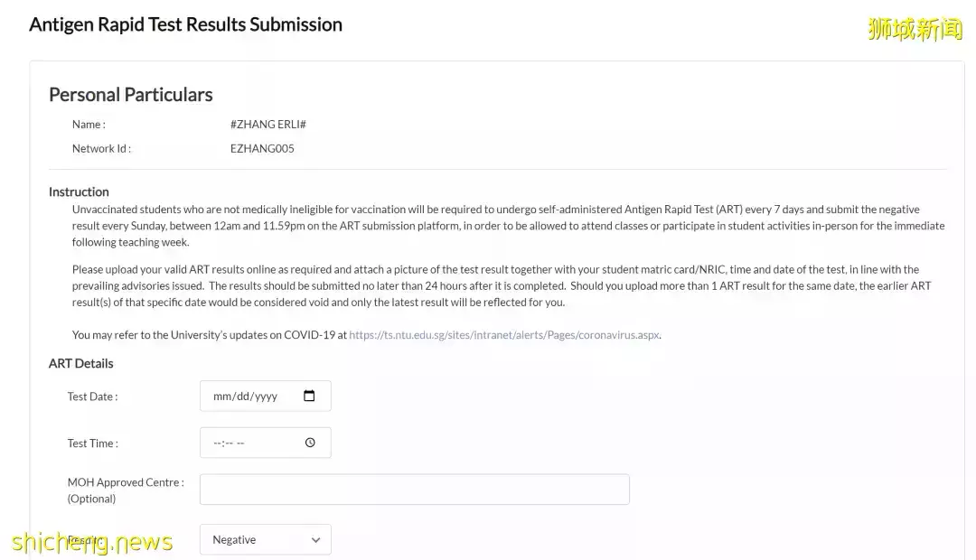Click the Network Id label

(x=101, y=149)
